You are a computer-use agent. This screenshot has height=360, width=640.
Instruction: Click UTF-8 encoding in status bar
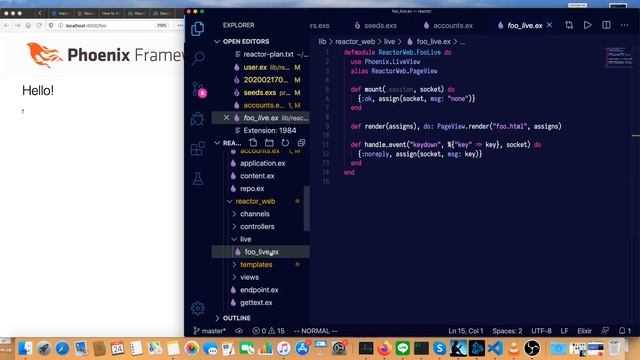(541, 331)
